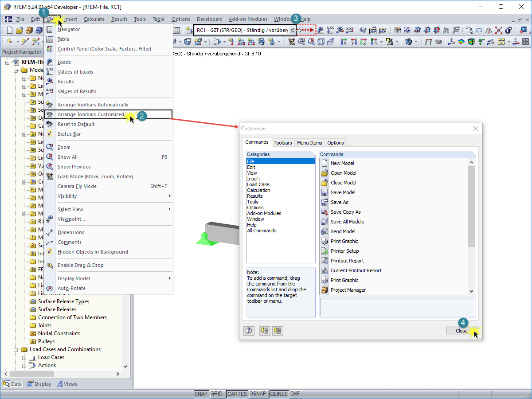Choose Reset to Default in the View menu
The image size is (532, 399).
coord(75,124)
